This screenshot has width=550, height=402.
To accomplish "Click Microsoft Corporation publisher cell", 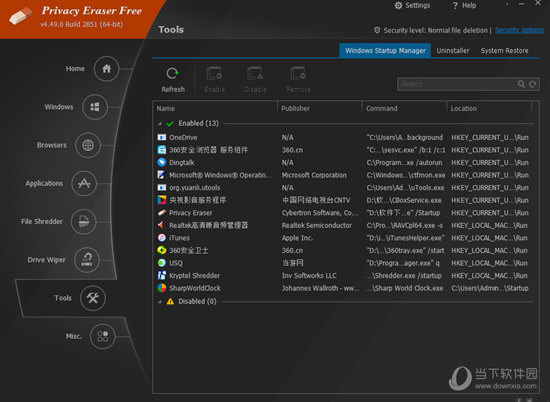I will [x=314, y=175].
